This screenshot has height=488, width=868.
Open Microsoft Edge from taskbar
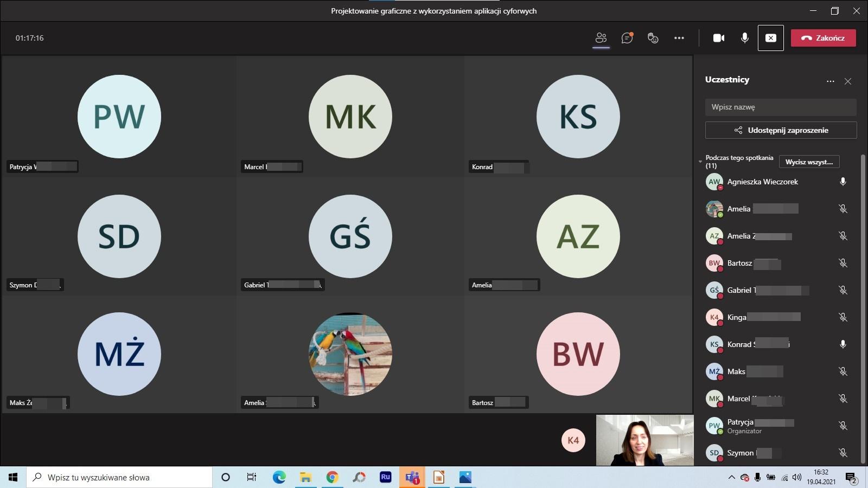coord(279,477)
